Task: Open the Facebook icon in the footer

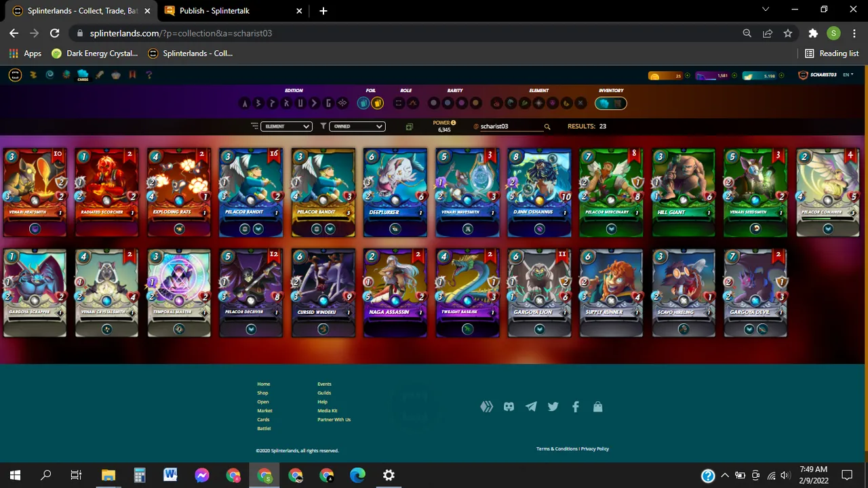Action: click(x=575, y=407)
